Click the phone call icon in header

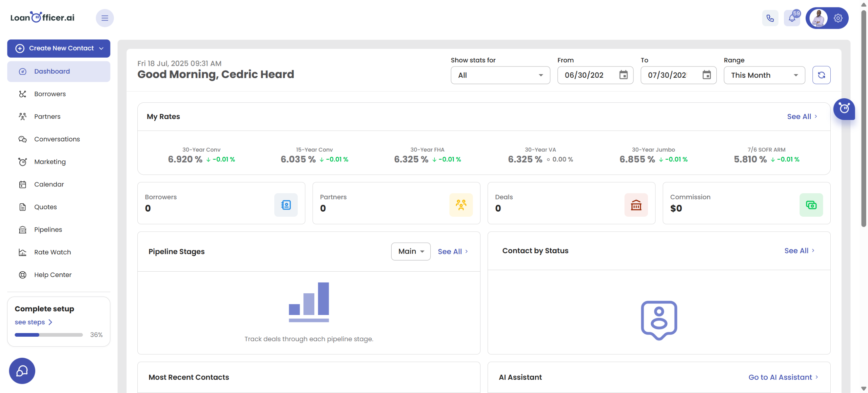click(770, 18)
